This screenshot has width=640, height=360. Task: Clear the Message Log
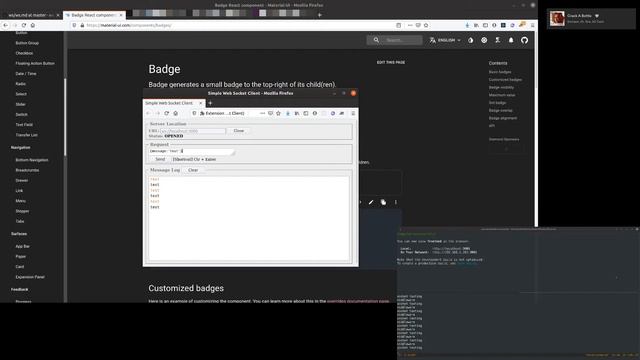(x=193, y=170)
